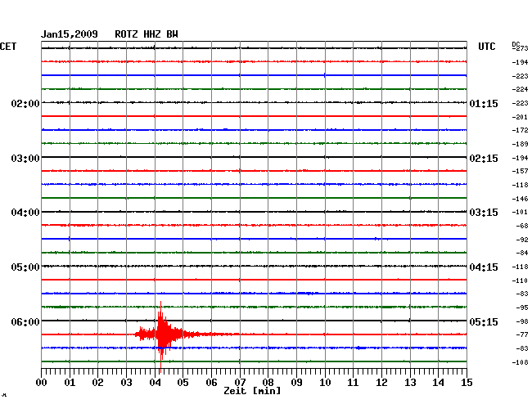Click the 02:15 UTC time label

click(484, 159)
